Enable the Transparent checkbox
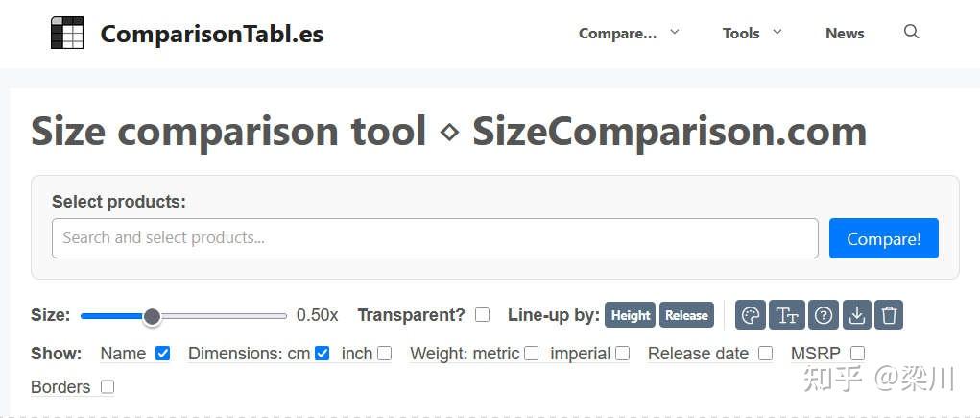 tap(483, 315)
